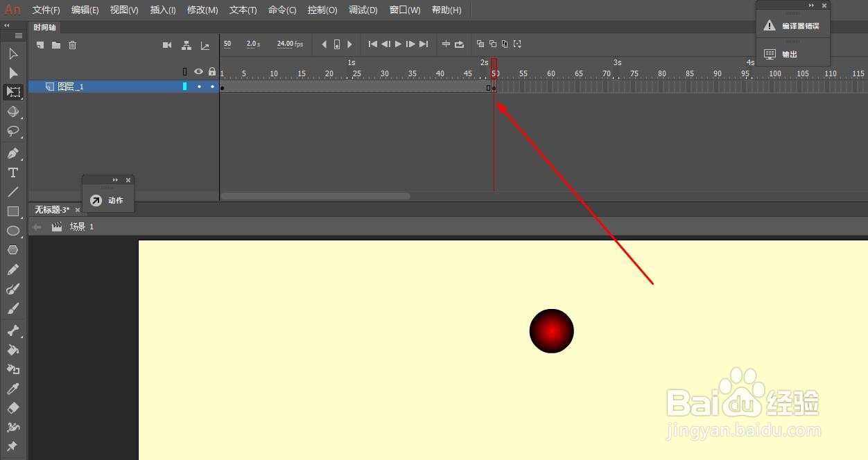Enable onion skin view
The width and height of the screenshot is (868, 460).
coord(480,44)
